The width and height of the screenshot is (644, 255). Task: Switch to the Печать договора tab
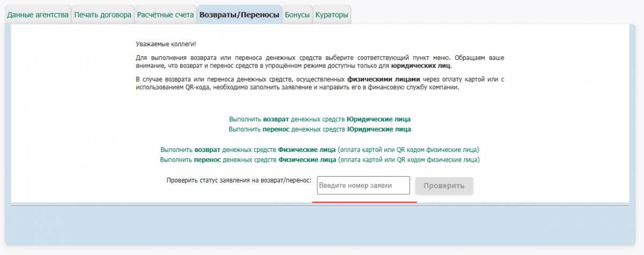(x=103, y=15)
